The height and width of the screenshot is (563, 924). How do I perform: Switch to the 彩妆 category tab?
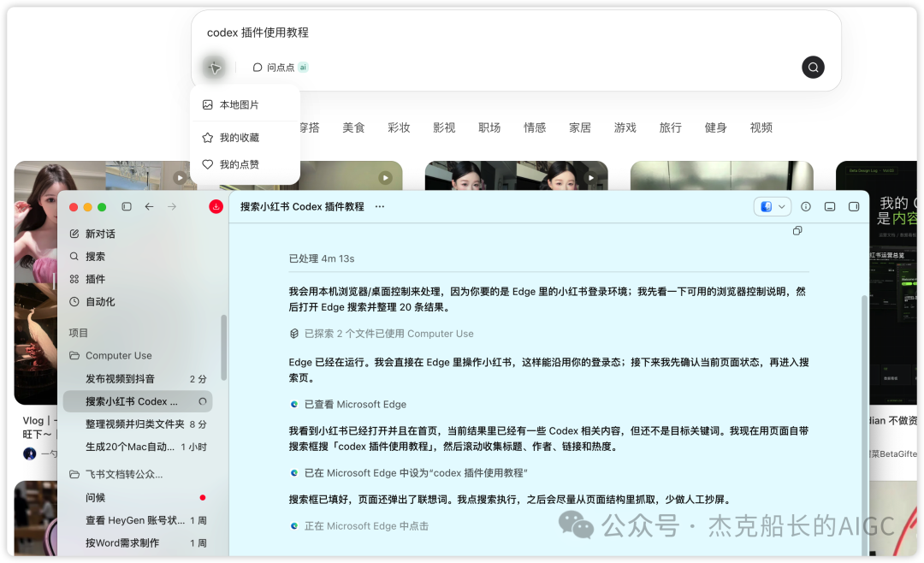399,127
